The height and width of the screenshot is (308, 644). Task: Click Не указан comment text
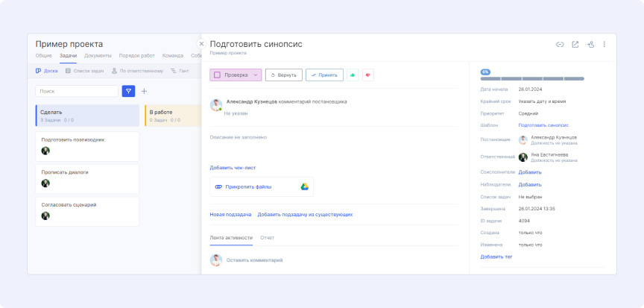(x=236, y=113)
